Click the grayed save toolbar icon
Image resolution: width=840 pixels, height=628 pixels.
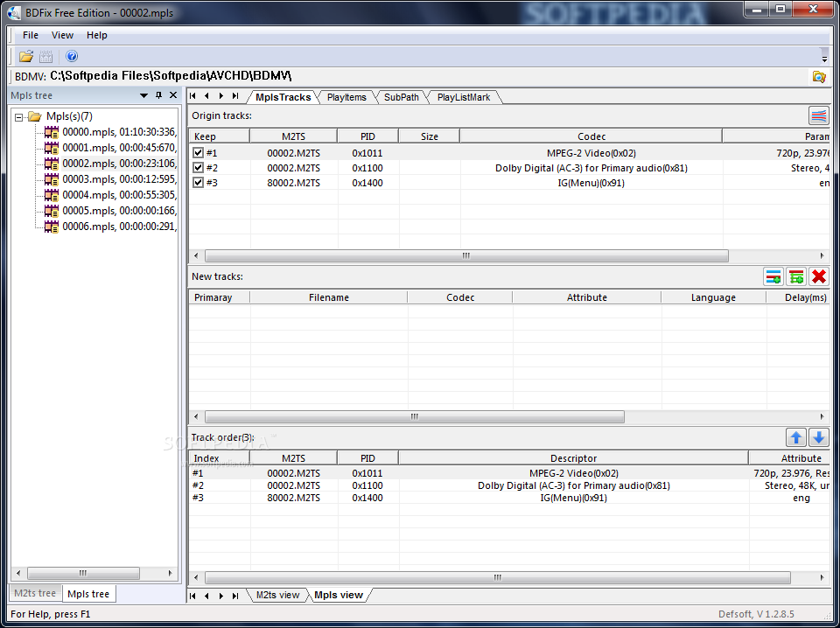[x=46, y=56]
